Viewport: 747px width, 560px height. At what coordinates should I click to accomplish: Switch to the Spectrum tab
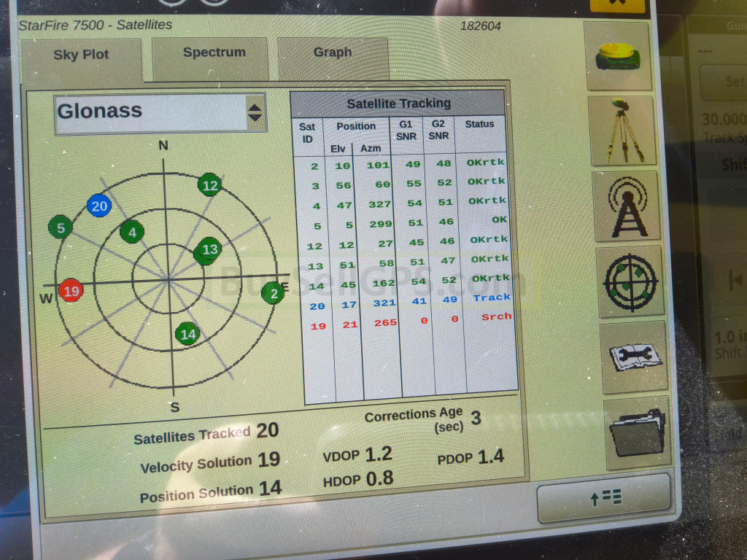click(x=214, y=53)
